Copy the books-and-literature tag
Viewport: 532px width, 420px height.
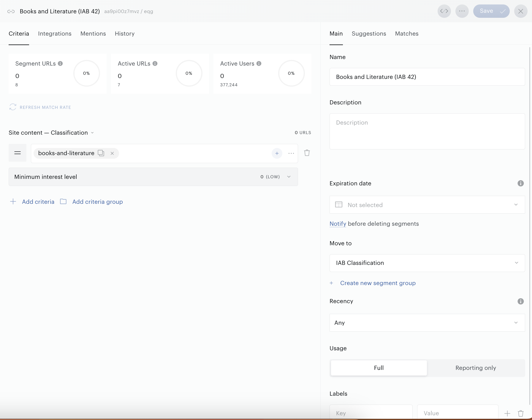101,153
